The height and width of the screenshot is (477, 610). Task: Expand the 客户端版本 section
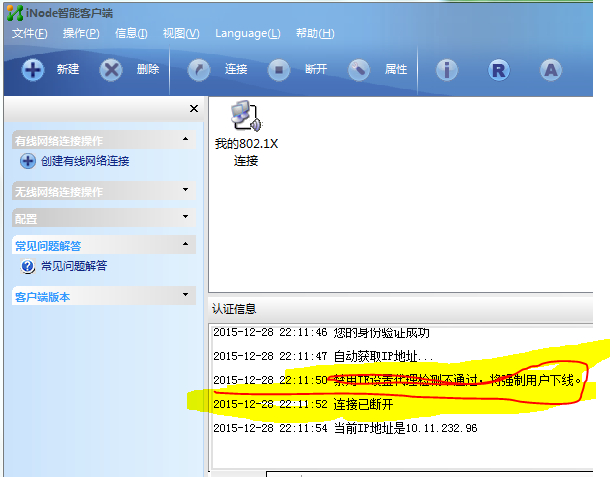click(x=186, y=295)
